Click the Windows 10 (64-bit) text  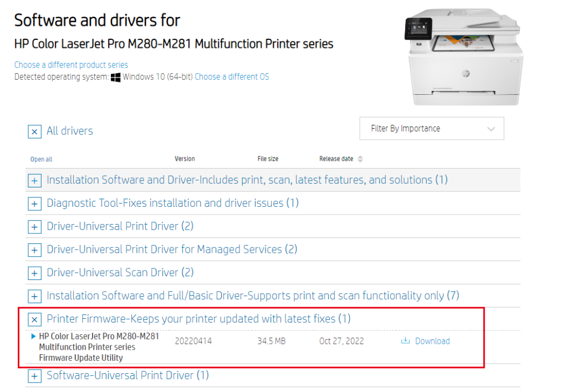(x=157, y=77)
